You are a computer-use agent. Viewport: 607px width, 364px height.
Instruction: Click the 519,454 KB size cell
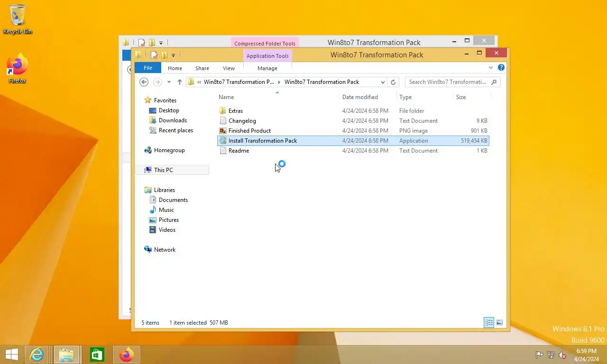pos(474,141)
